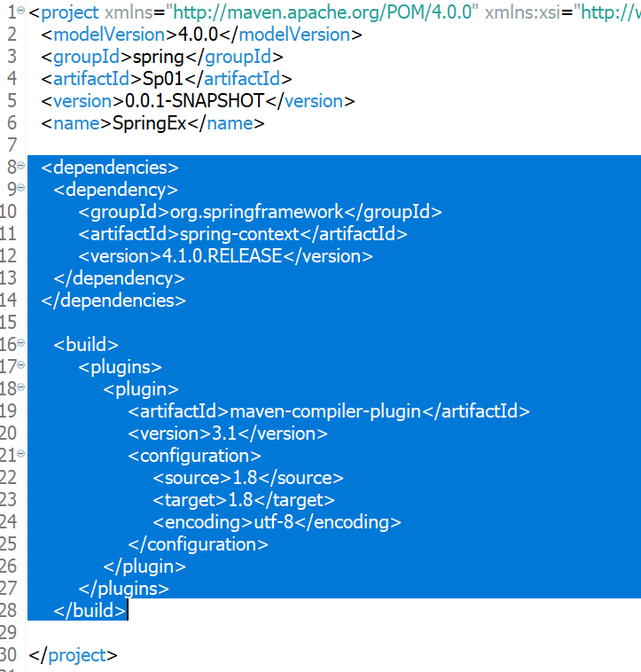Click the artifactId value Sp01
The image size is (641, 672).
click(163, 79)
